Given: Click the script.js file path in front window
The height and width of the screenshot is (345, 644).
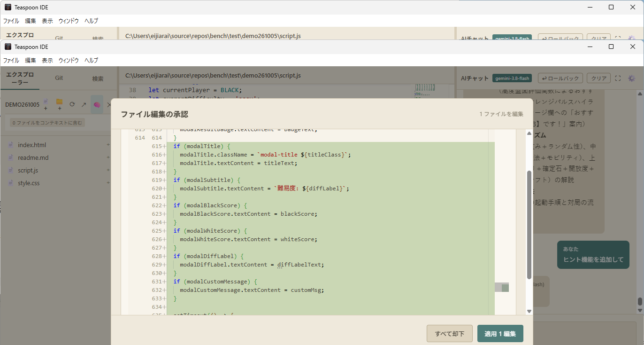Looking at the screenshot, I should tap(213, 75).
